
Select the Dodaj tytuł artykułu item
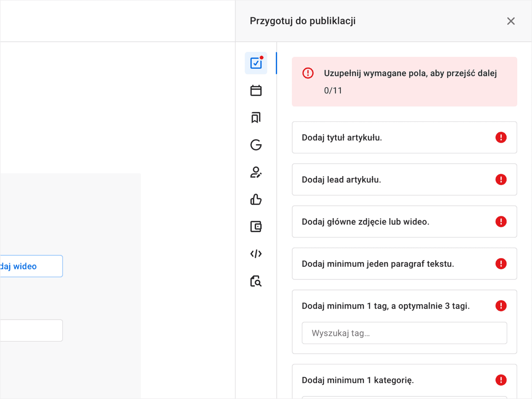(404, 137)
